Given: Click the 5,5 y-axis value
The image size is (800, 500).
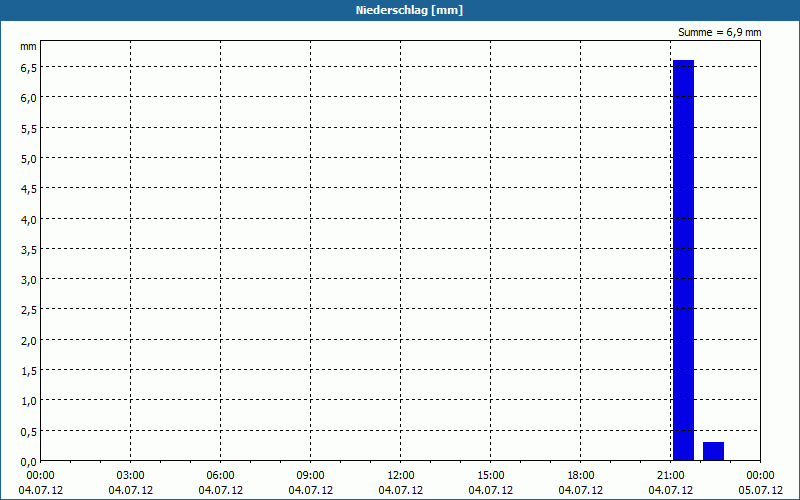Looking at the screenshot, I should point(28,129).
